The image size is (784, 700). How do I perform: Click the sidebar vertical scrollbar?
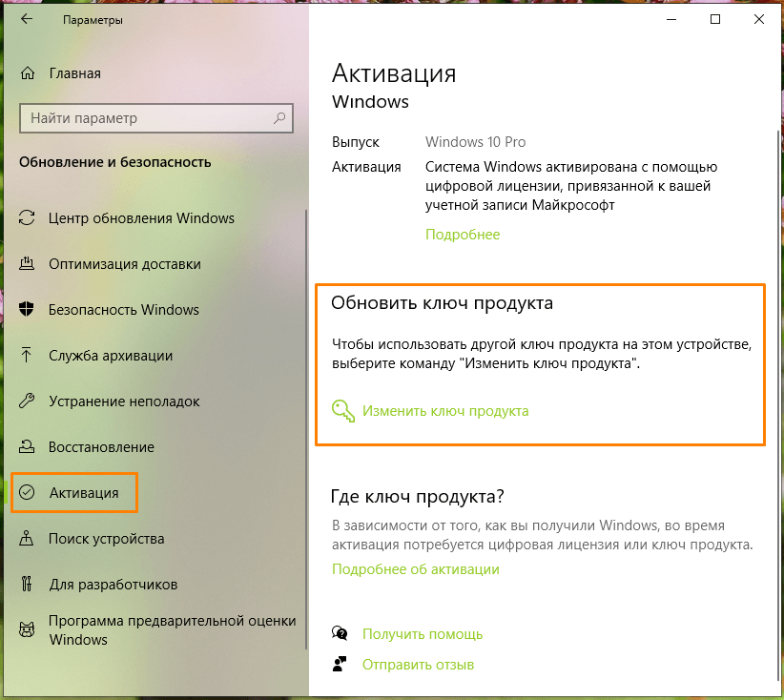click(x=306, y=429)
